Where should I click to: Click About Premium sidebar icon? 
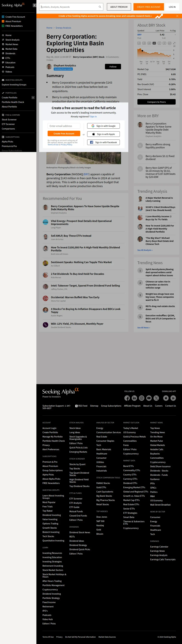pos(3,21)
